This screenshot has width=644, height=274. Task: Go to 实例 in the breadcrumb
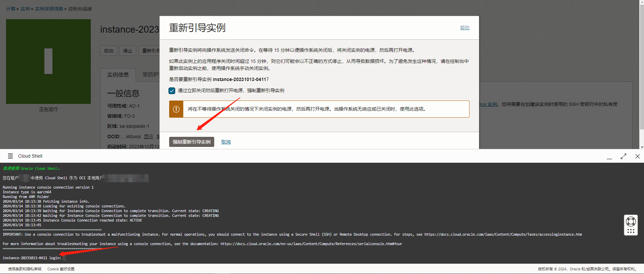25,9
